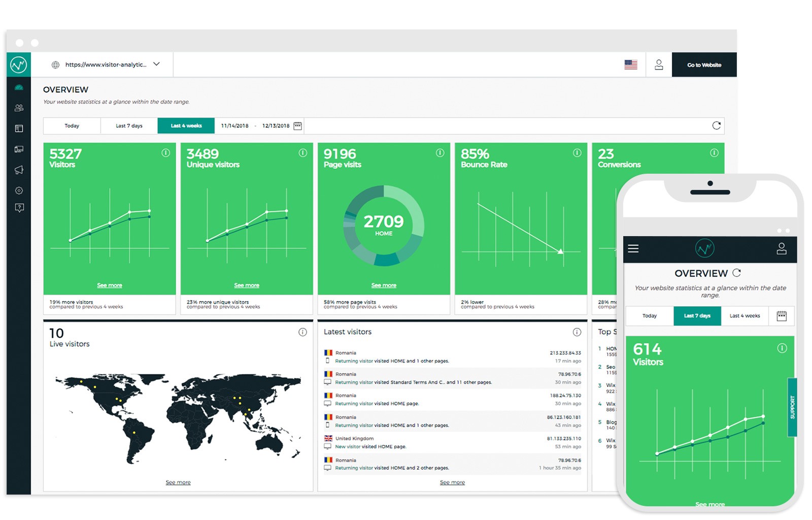This screenshot has height=520, width=812.
Task: Click the Go to Website button
Action: (704, 65)
